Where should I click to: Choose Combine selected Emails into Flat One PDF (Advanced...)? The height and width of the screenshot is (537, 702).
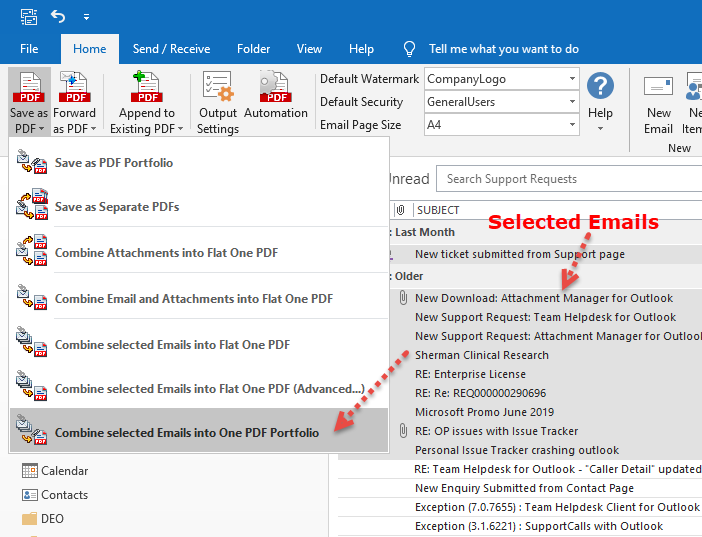(199, 388)
